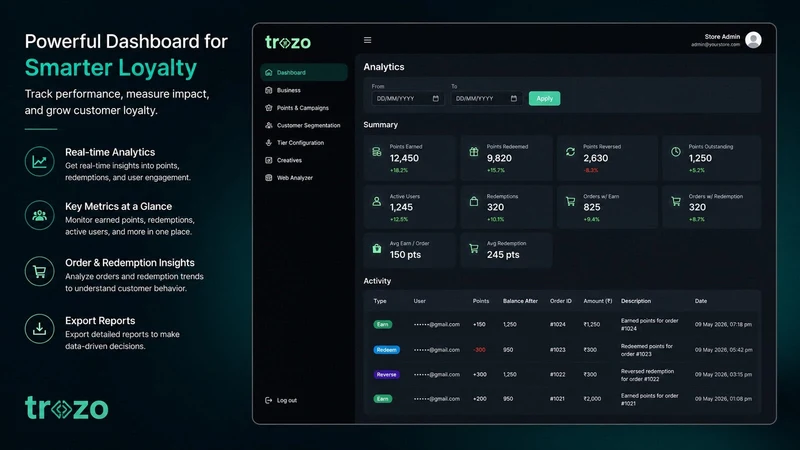Click the Points & Campaigns icon
The width and height of the screenshot is (800, 450).
pos(269,108)
